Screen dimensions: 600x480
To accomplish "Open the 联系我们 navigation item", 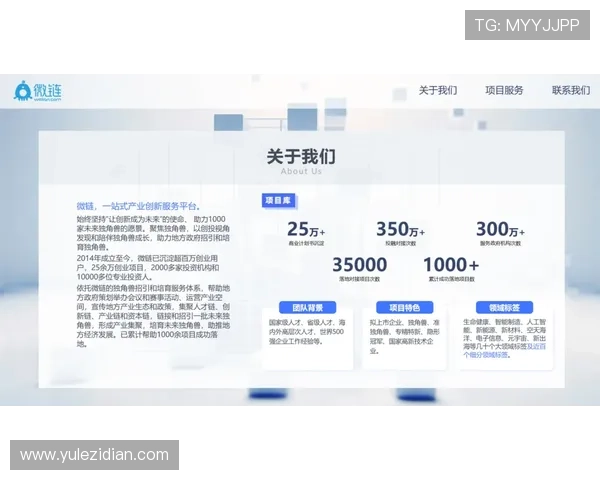I will (x=571, y=90).
